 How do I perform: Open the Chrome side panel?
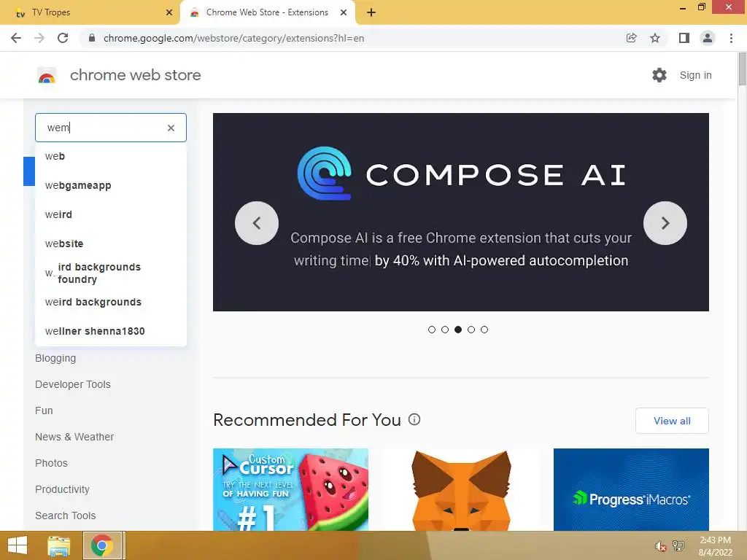pos(684,38)
